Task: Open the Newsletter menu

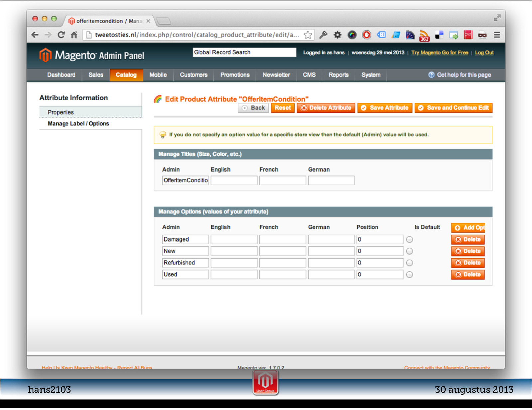Action: coord(276,75)
